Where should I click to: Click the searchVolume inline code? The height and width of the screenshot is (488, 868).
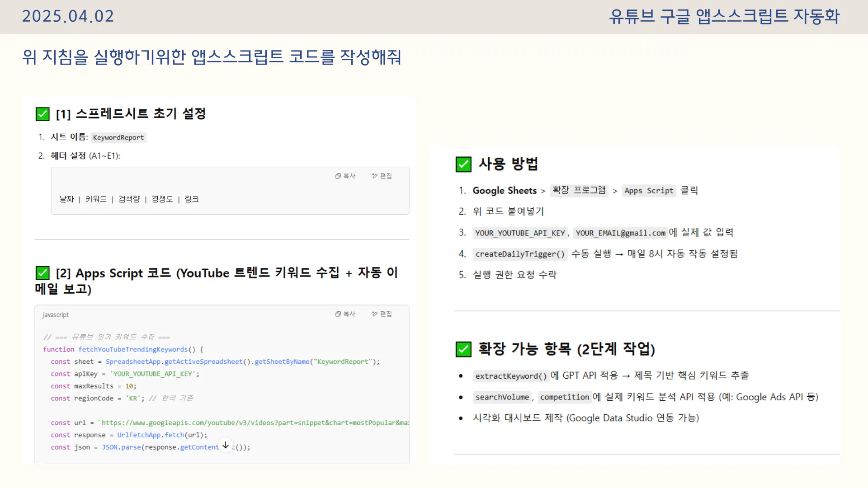[502, 397]
